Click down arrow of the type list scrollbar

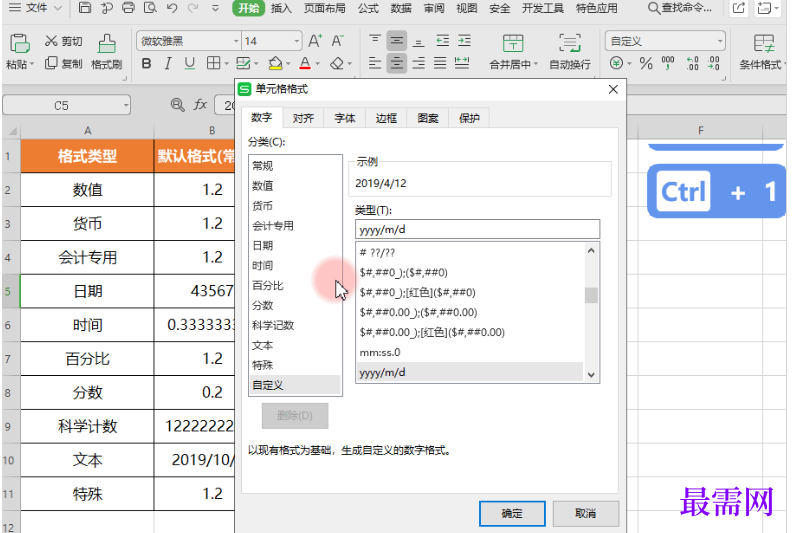point(591,374)
